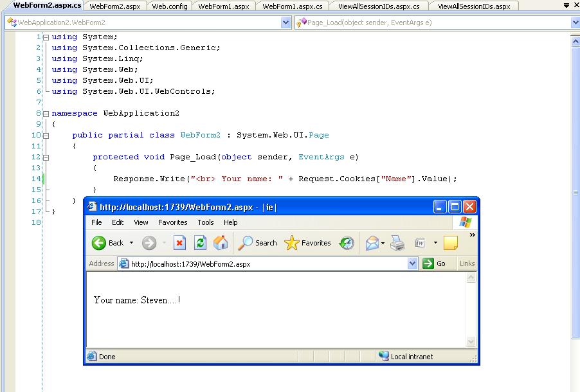Click the grayed Forward navigation icon
This screenshot has height=392, width=580.
(x=150, y=243)
